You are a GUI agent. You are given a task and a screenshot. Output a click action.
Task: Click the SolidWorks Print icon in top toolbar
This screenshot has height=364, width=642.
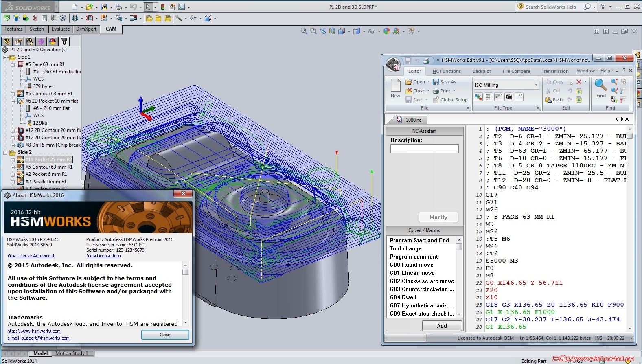(118, 7)
